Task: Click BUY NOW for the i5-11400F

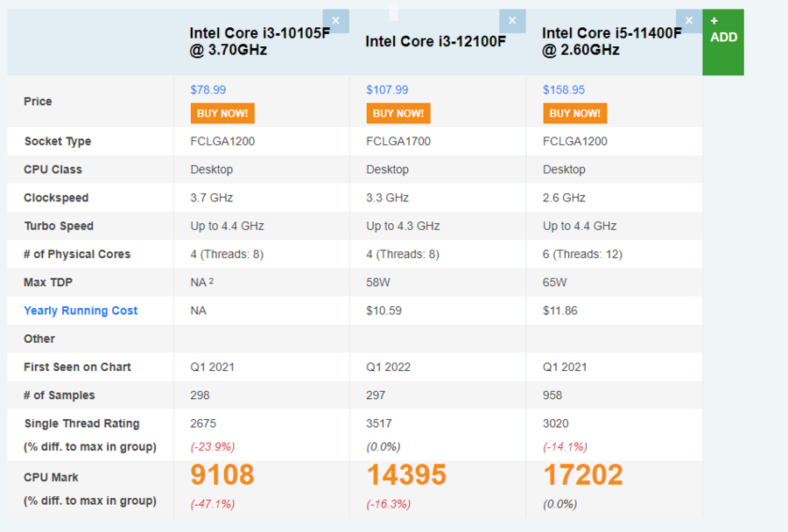Action: point(575,113)
